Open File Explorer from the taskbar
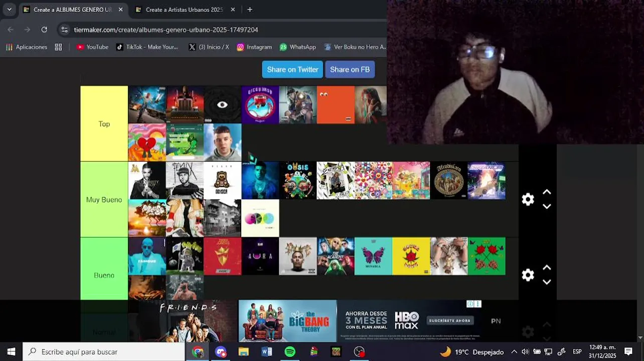The height and width of the screenshot is (361, 644). click(244, 351)
